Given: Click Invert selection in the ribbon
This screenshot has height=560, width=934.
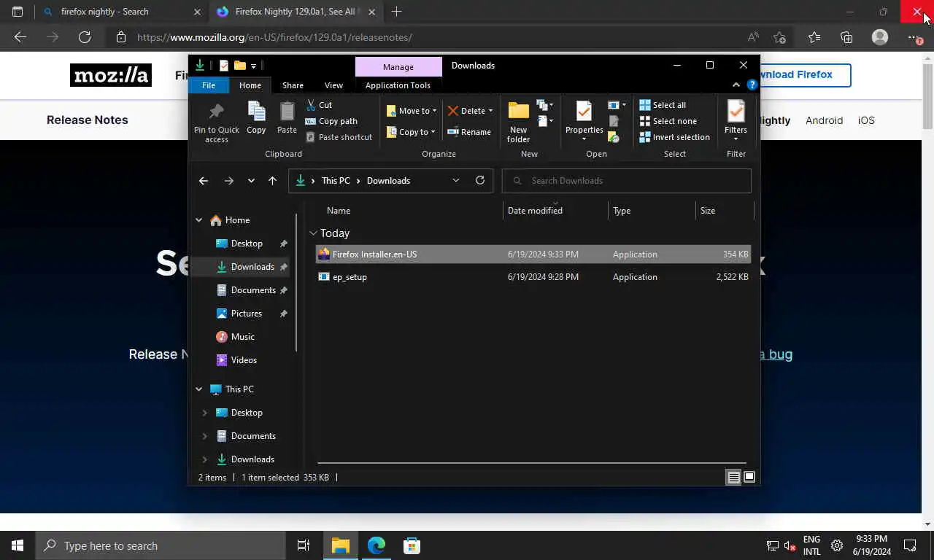Looking at the screenshot, I should pos(674,137).
